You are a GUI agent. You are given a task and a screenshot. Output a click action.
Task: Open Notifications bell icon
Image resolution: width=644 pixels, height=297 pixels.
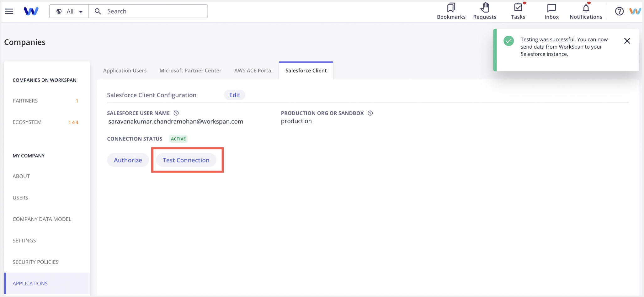586,11
